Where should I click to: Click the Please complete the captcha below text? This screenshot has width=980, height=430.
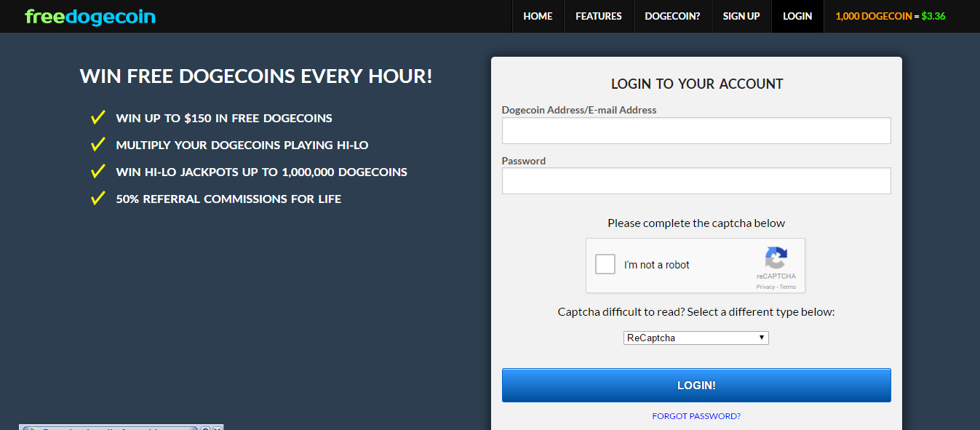pos(696,223)
